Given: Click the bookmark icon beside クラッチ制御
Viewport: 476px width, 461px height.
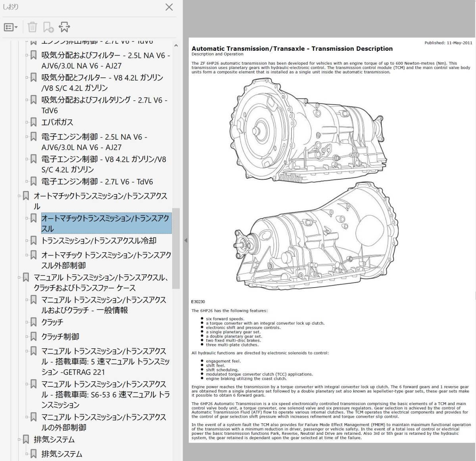Looking at the screenshot, I should [x=34, y=336].
